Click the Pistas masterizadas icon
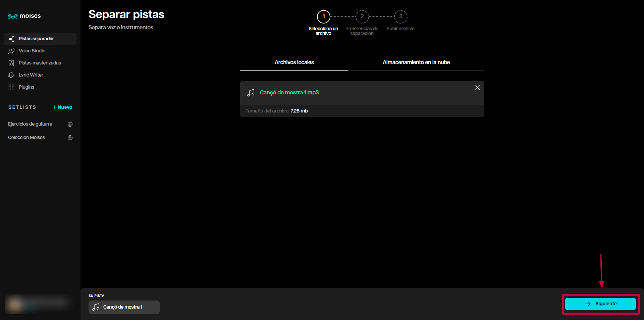644x320 pixels. 11,63
